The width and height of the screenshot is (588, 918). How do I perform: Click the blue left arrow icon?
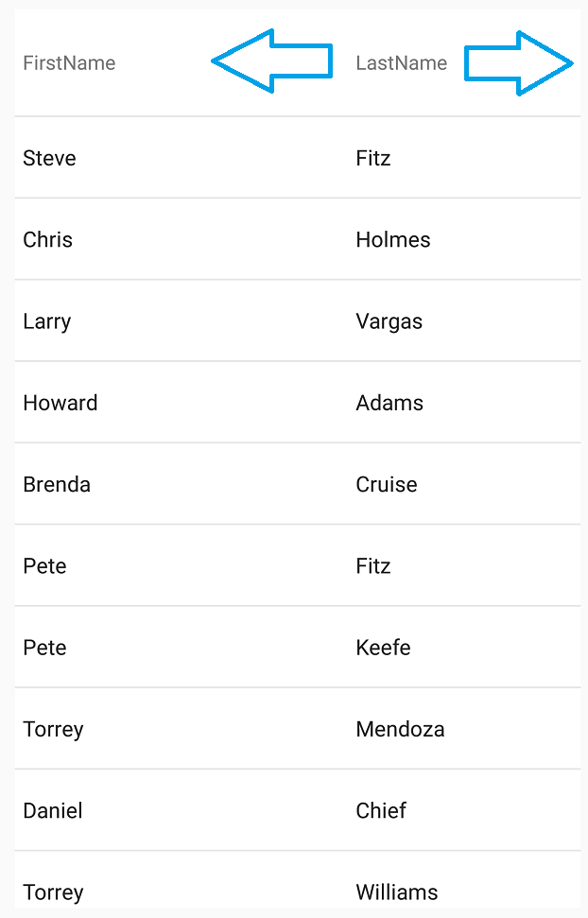[x=271, y=61]
